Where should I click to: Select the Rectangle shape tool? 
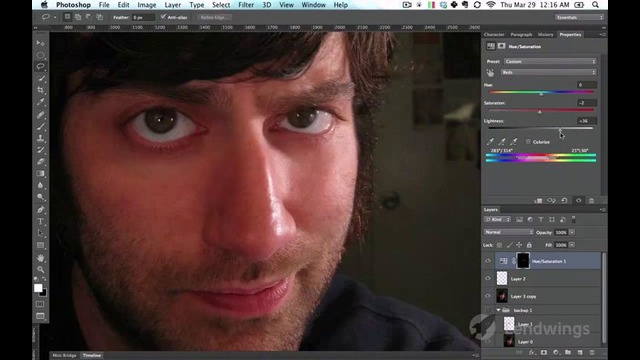click(x=40, y=245)
